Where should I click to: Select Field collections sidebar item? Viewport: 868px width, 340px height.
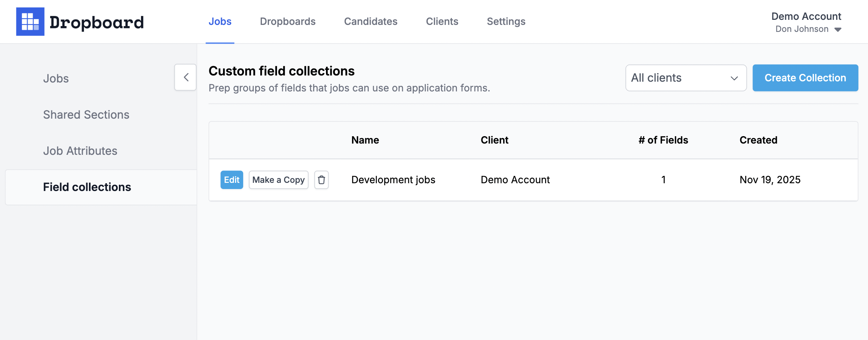(87, 187)
